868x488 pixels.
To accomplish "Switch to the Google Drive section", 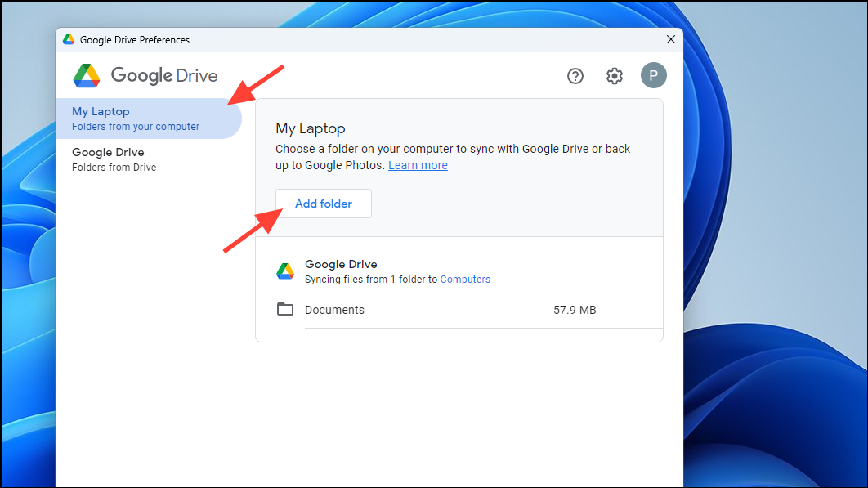I will point(109,159).
